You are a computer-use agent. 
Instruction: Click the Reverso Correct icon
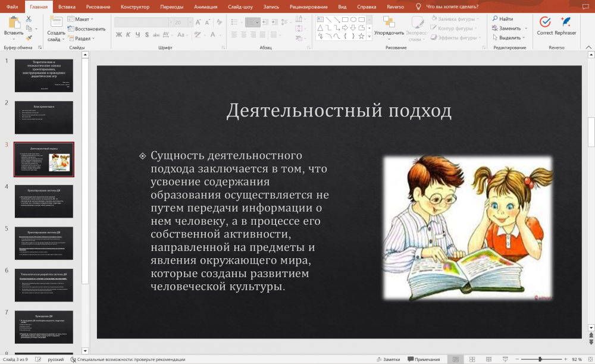[545, 22]
